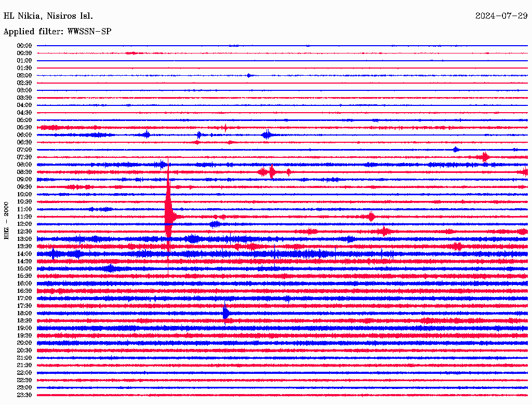Select the 22:30 time label
Screen dimensions: 532x405
tap(24, 380)
